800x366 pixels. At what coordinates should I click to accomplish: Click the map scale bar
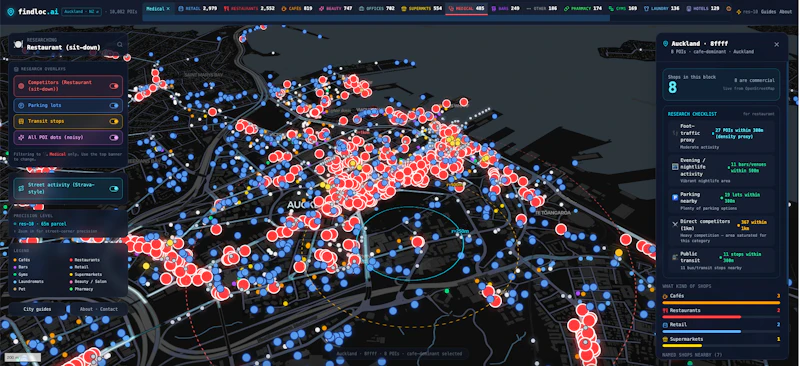[23, 357]
